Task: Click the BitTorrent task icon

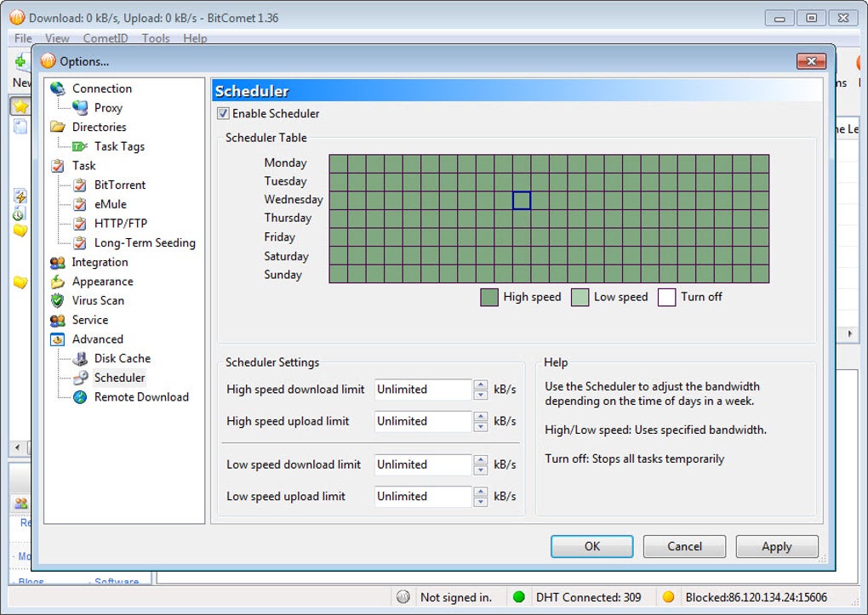Action: tap(80, 185)
